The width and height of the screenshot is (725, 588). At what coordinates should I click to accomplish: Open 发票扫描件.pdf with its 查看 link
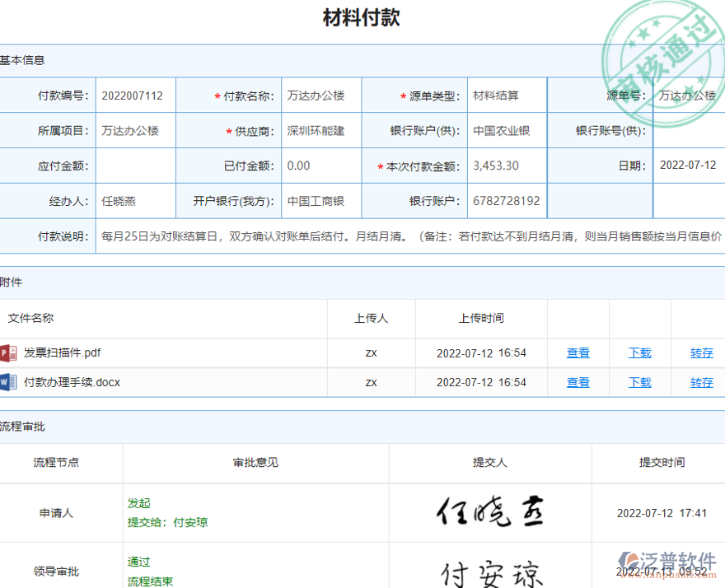point(578,352)
